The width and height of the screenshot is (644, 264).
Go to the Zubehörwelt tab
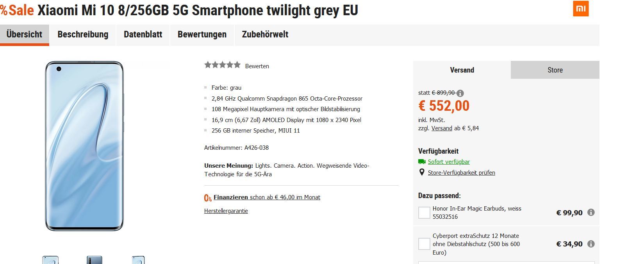(x=265, y=34)
